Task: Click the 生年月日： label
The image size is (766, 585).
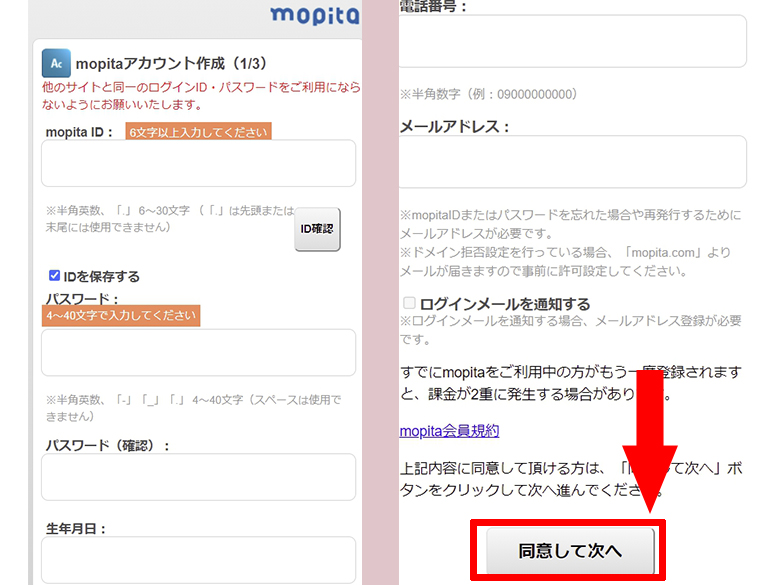Action: 76,529
